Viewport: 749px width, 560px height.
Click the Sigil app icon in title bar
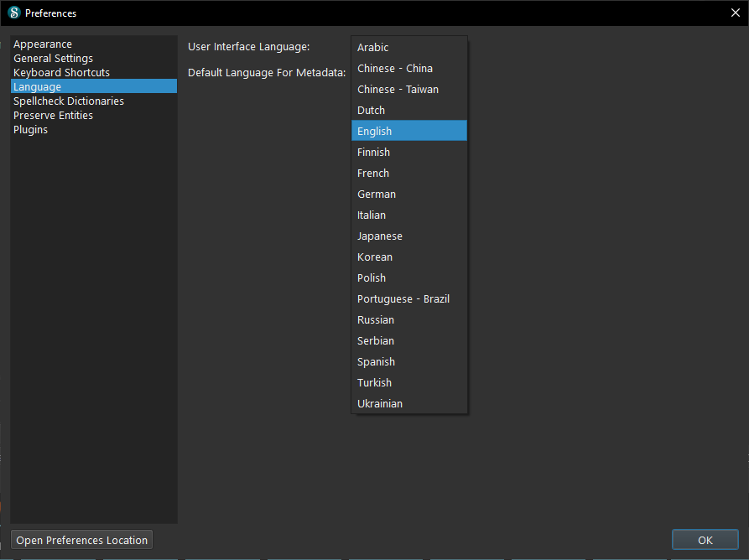[x=13, y=13]
